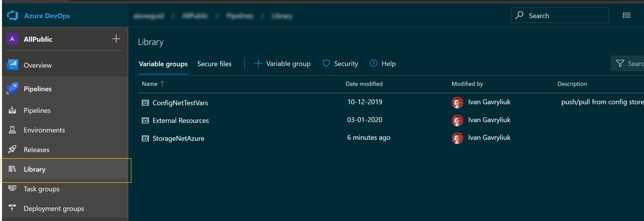
Task: Click Ivan Gavryliuk name in StorageNetAzure row
Action: click(489, 137)
